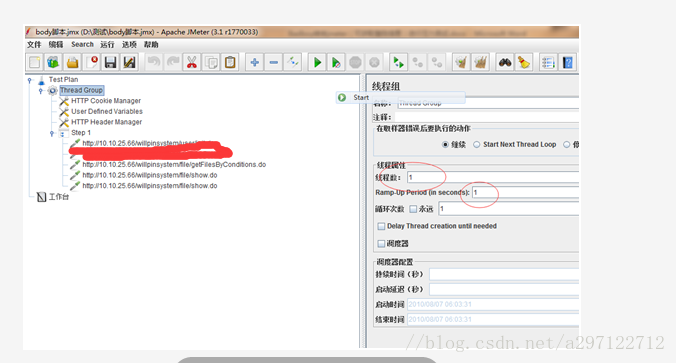Open the 运行 menu
The width and height of the screenshot is (676, 363).
tap(107, 44)
